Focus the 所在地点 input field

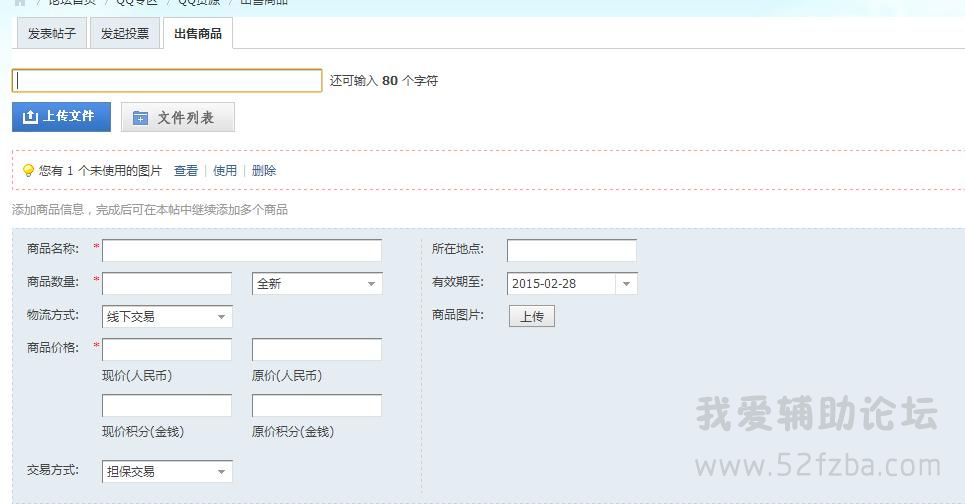point(572,250)
